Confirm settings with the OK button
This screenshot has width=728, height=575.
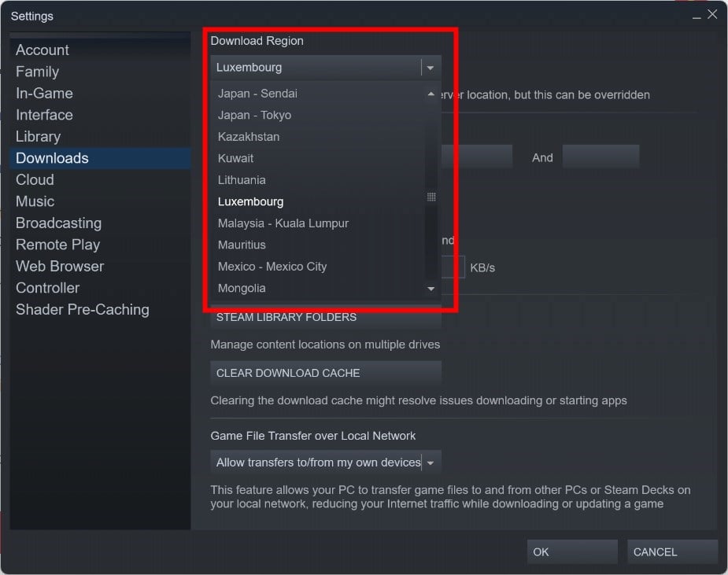click(572, 552)
